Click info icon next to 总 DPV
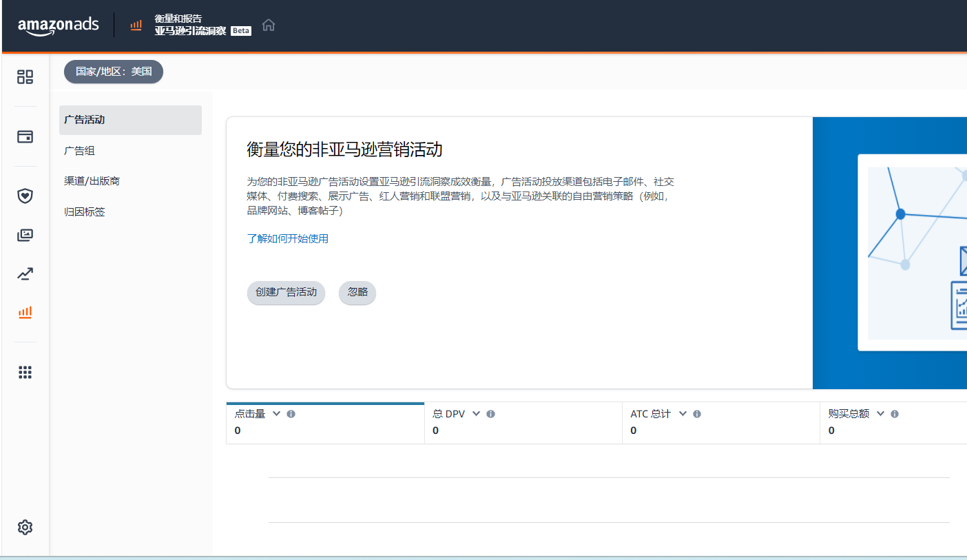 pyautogui.click(x=490, y=414)
